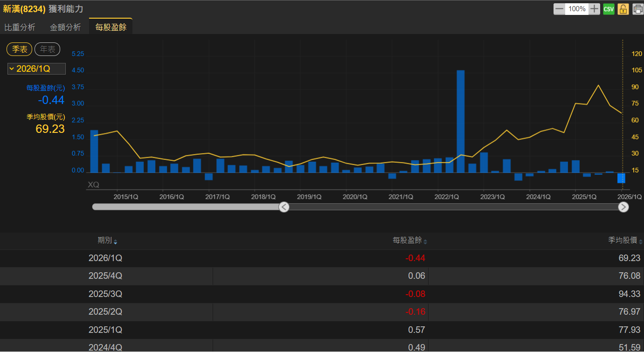Select the 年表 yearly toggle
This screenshot has height=352, width=644.
(47, 49)
